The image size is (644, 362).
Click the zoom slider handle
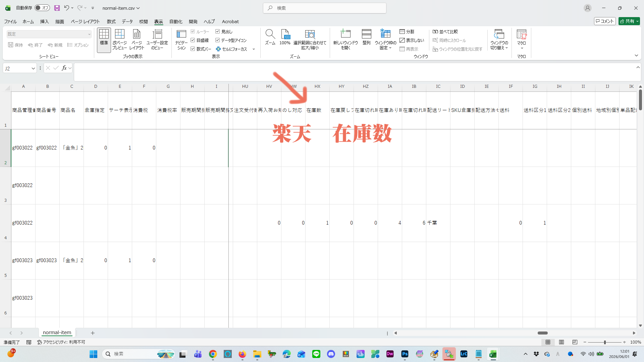(605, 342)
